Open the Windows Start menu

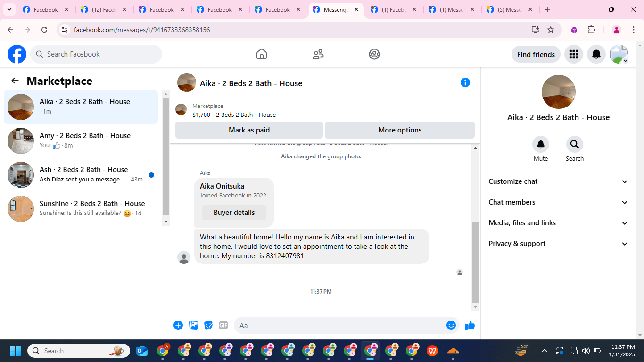tap(16, 351)
